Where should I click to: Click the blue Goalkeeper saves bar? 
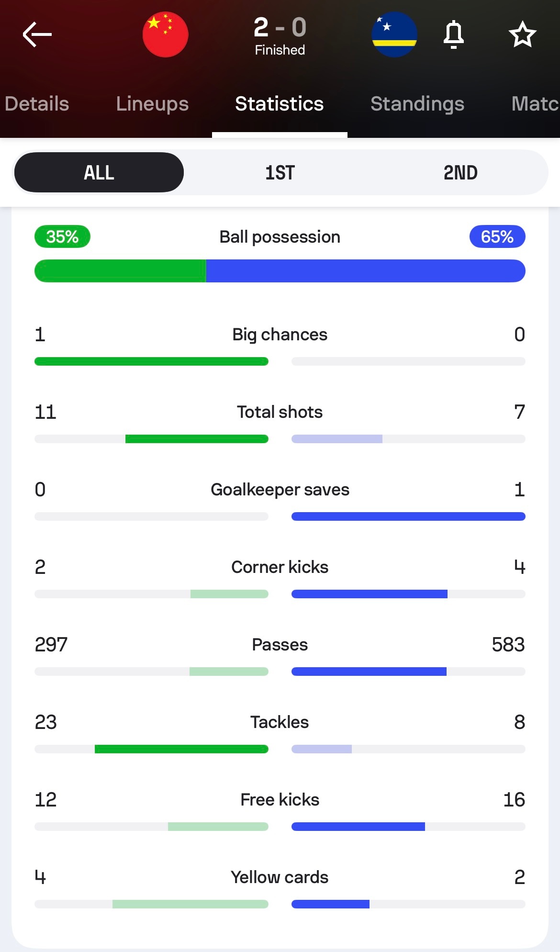pos(408,516)
